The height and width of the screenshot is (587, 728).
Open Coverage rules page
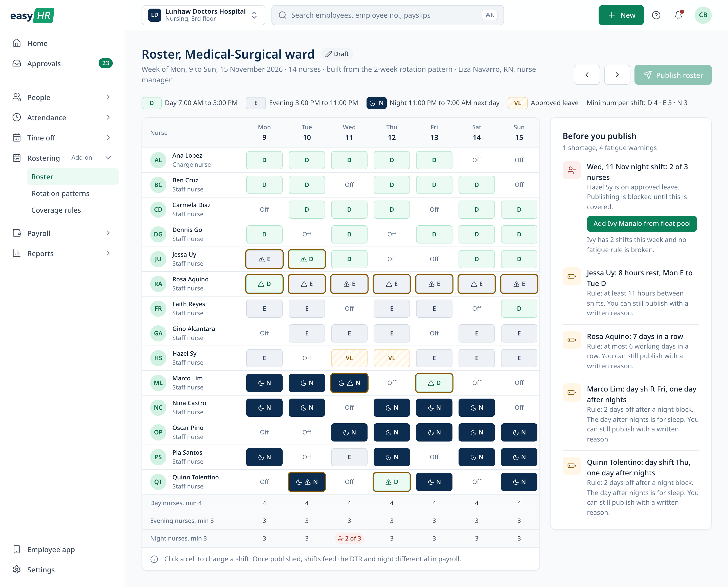click(73, 210)
